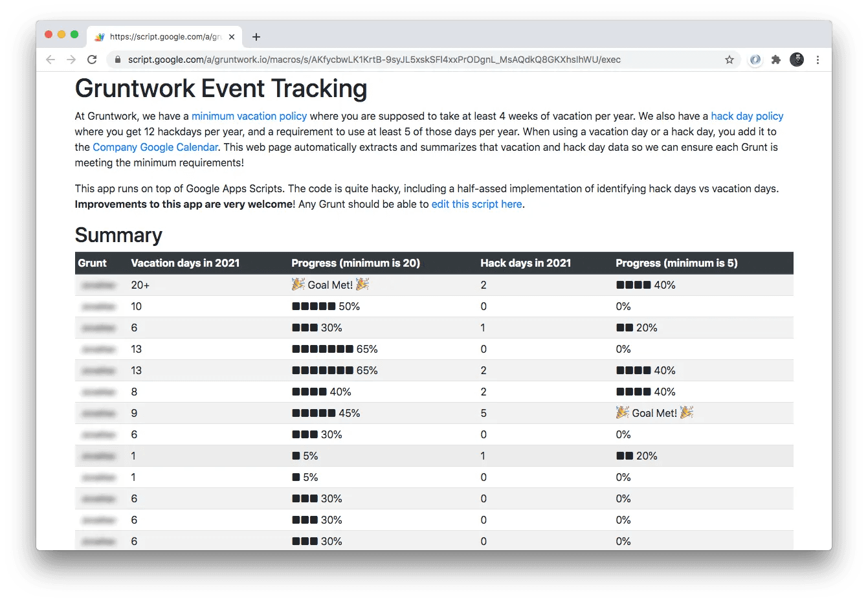Open a new tab with the plus button
Image resolution: width=868 pixels, height=602 pixels.
click(x=256, y=37)
